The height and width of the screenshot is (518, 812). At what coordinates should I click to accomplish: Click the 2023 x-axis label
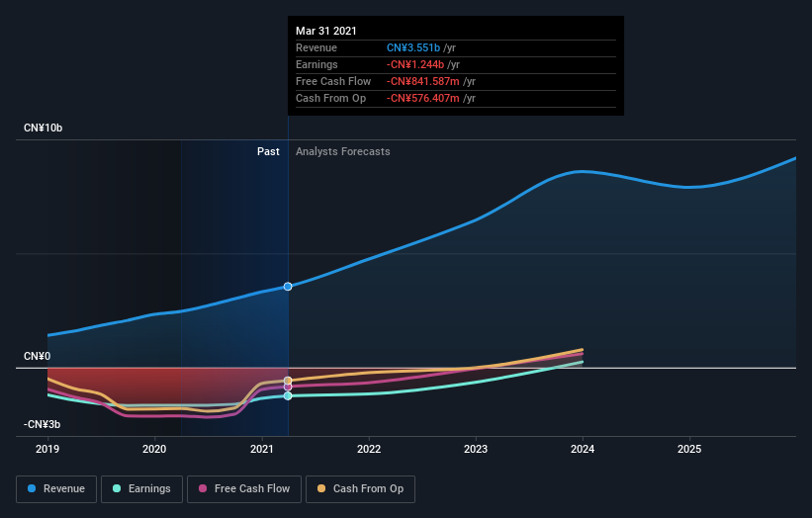(x=476, y=449)
